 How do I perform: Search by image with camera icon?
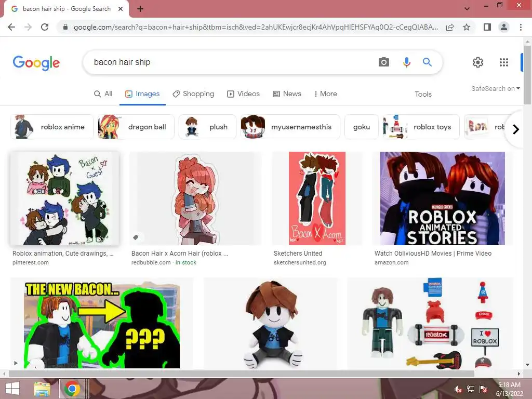384,62
